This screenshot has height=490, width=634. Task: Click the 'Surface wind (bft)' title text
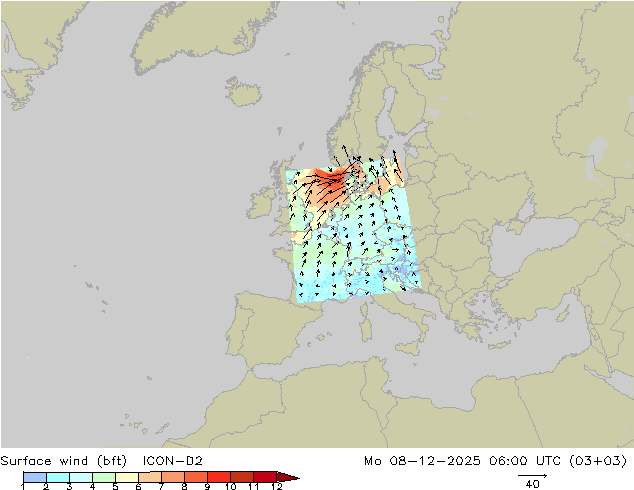point(63,461)
